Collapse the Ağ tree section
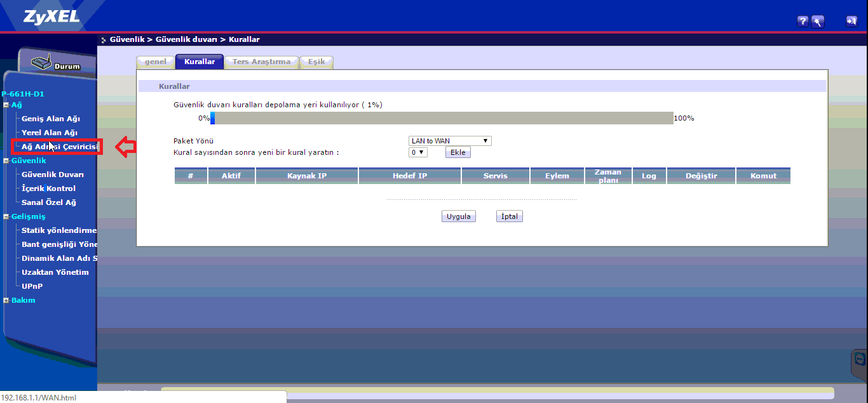Screen dimensions: 868x403 [6, 105]
